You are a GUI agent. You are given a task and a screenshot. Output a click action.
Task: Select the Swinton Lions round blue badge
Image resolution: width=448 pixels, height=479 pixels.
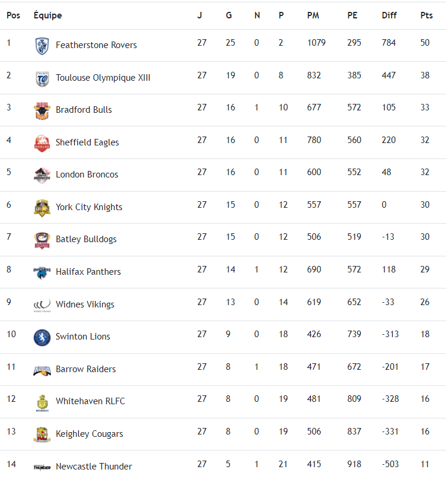pyautogui.click(x=42, y=337)
